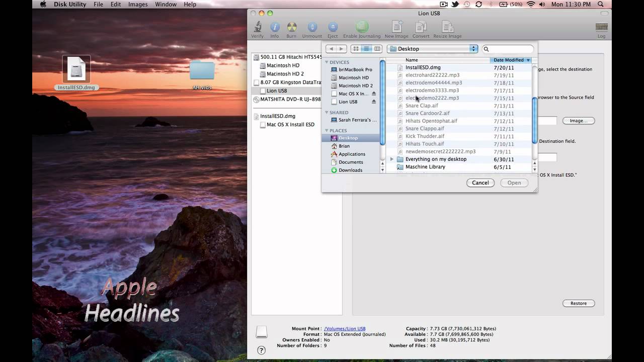Click the file dialog search field
This screenshot has width=644, height=362.
tap(508, 49)
